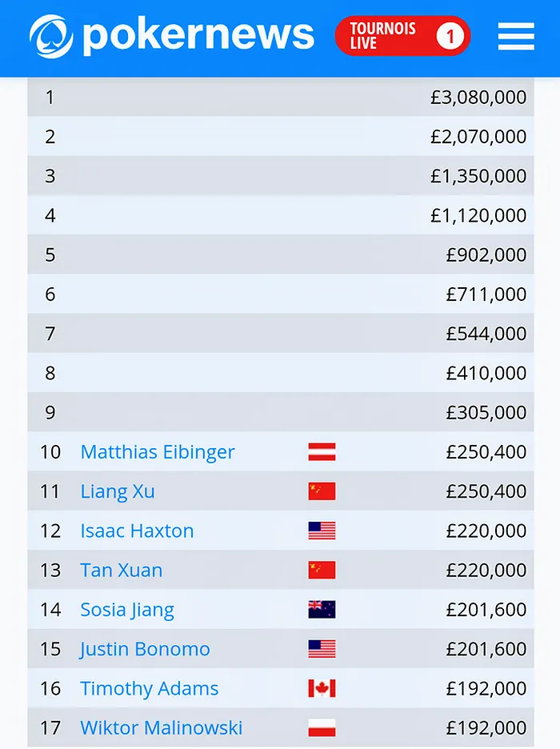This screenshot has height=749, width=560.
Task: Visit Isaac Haxton profile link
Action: pyautogui.click(x=137, y=531)
